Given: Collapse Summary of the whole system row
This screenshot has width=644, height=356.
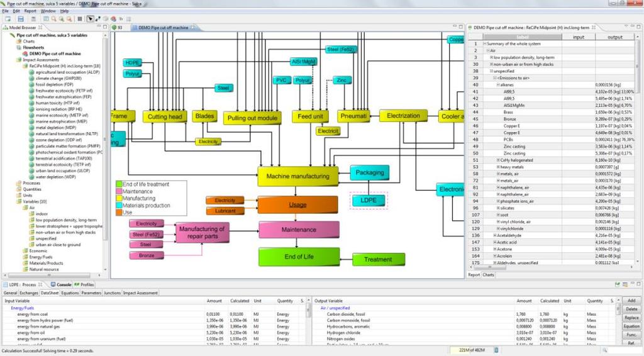Looking at the screenshot, I should (485, 43).
